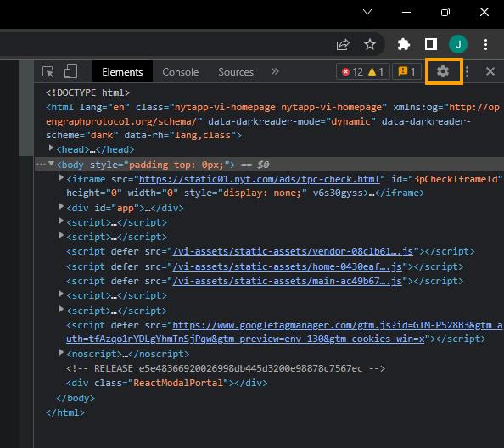Open the DevTools three-dot customize menu

pyautogui.click(x=467, y=71)
